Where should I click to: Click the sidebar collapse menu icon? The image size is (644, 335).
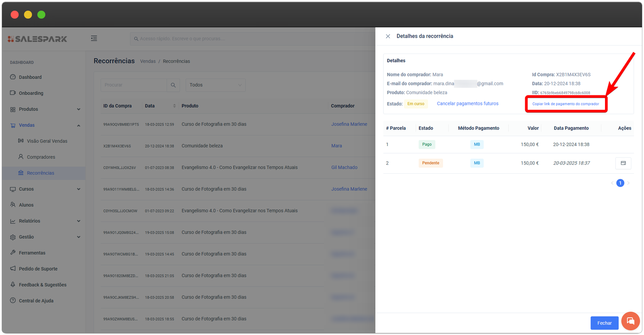click(x=94, y=38)
